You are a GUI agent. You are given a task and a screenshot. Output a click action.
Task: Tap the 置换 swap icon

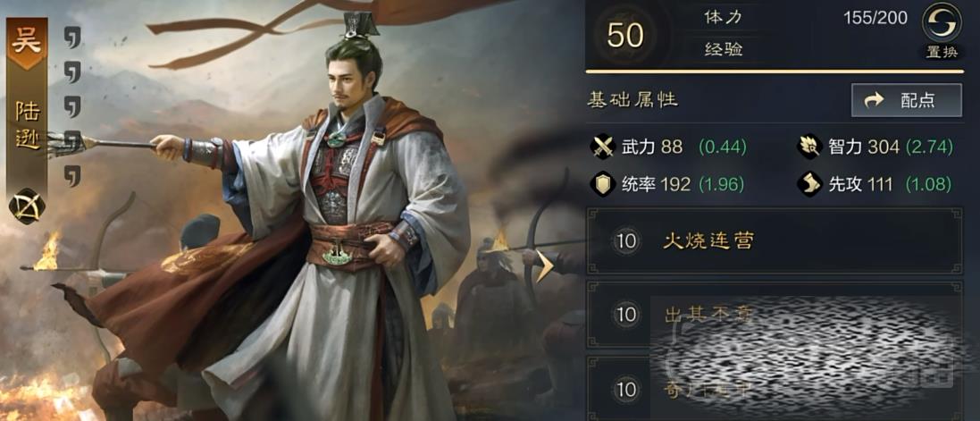[942, 22]
